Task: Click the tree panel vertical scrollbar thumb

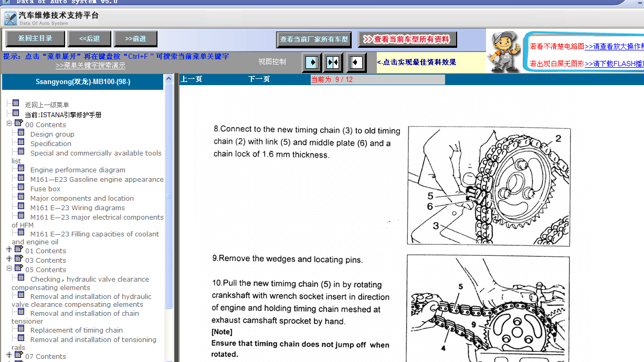Action: [168, 196]
